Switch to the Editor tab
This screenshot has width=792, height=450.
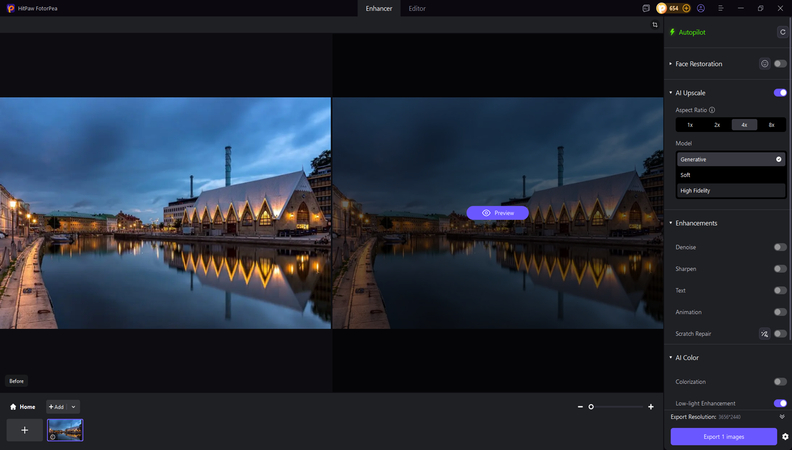(417, 8)
